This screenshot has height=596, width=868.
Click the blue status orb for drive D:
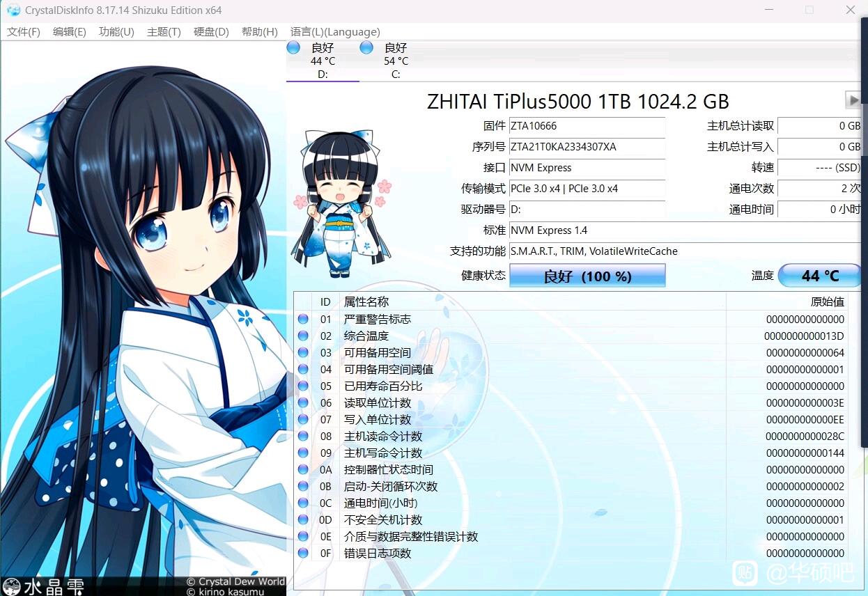[x=293, y=47]
